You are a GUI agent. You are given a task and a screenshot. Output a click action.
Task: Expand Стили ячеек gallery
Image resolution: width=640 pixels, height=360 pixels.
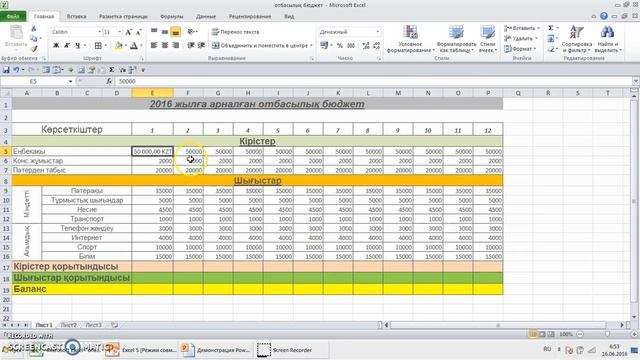(487, 39)
